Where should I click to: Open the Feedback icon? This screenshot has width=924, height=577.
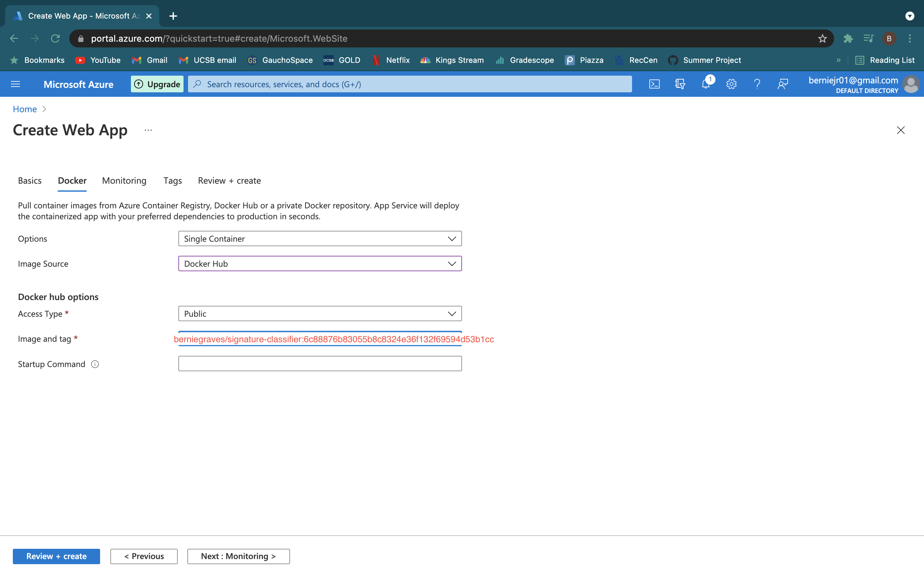coord(782,84)
